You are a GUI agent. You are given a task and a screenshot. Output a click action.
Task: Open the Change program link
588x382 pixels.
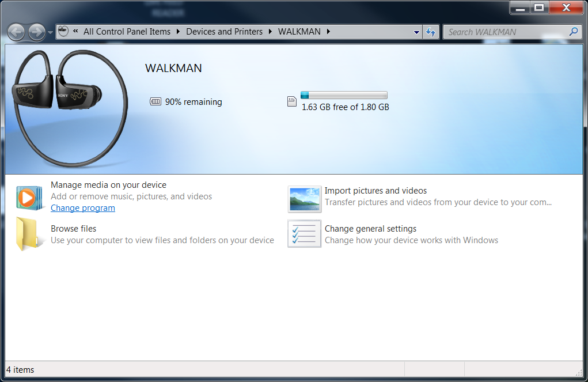(83, 208)
